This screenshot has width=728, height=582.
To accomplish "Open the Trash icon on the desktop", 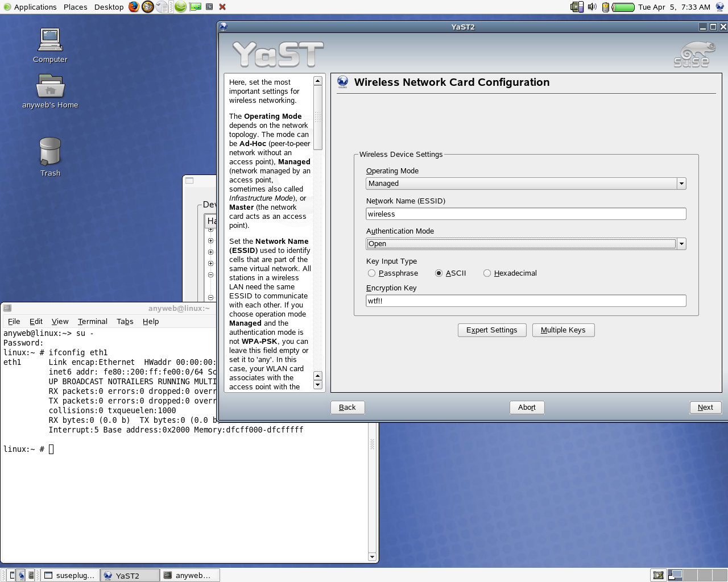I will click(x=50, y=157).
